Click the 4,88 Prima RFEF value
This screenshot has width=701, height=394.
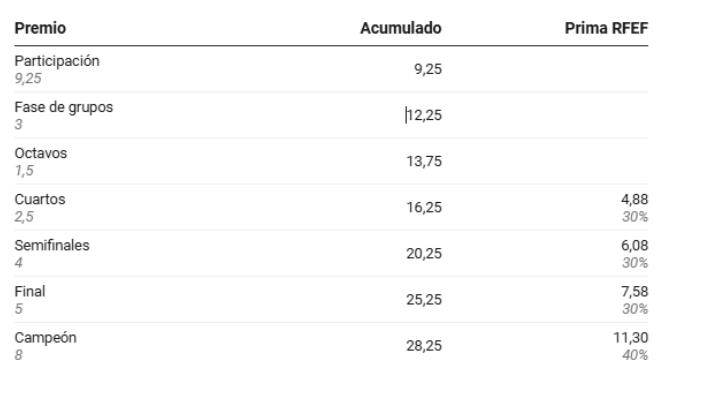pos(634,199)
